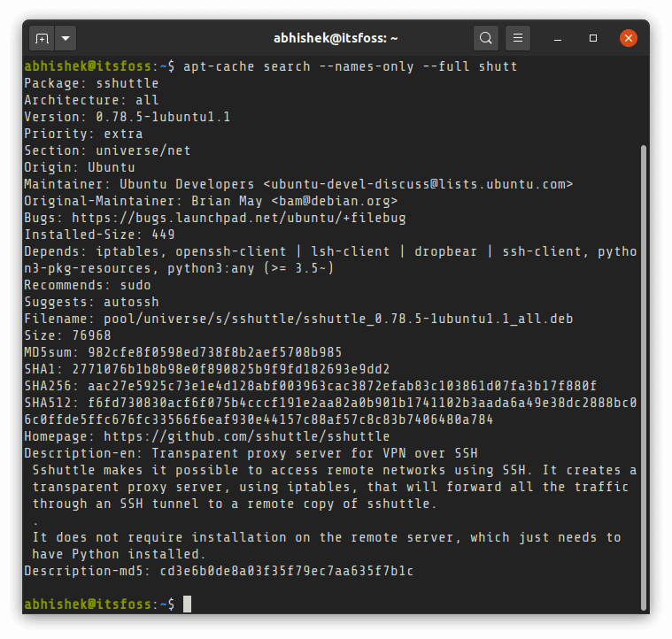Click the ubuntu-devel-discuss email address

coord(418,184)
